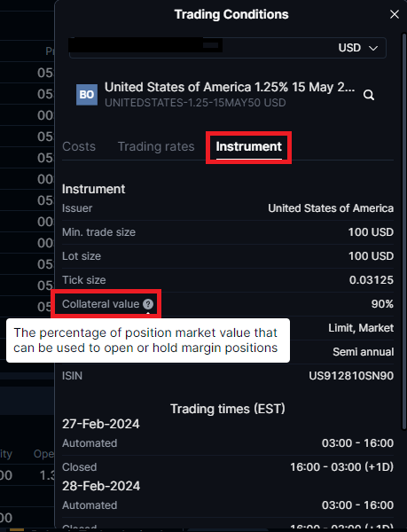Click the account selector field

click(x=228, y=48)
